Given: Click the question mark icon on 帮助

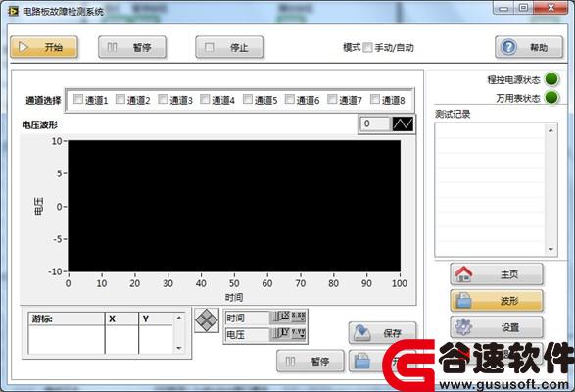Looking at the screenshot, I should coord(509,47).
